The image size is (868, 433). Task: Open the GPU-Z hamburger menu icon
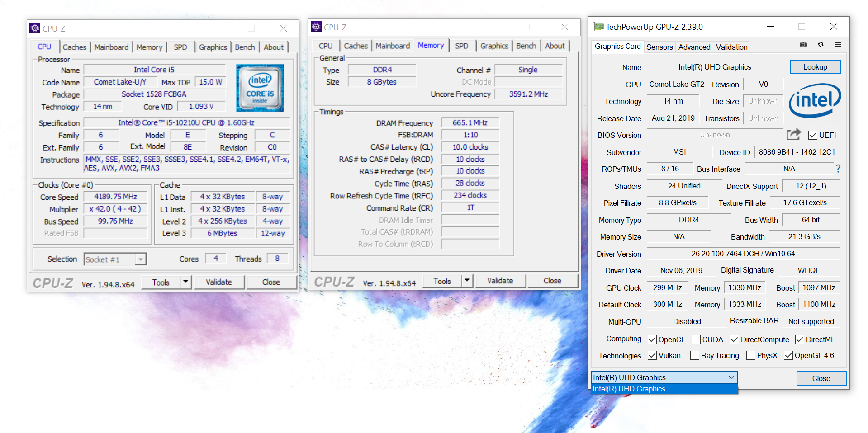pyautogui.click(x=838, y=44)
